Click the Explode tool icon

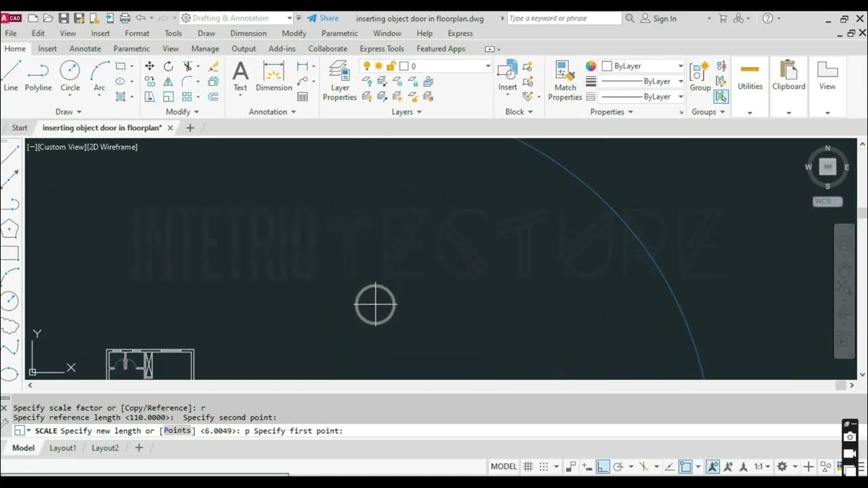[x=213, y=81]
